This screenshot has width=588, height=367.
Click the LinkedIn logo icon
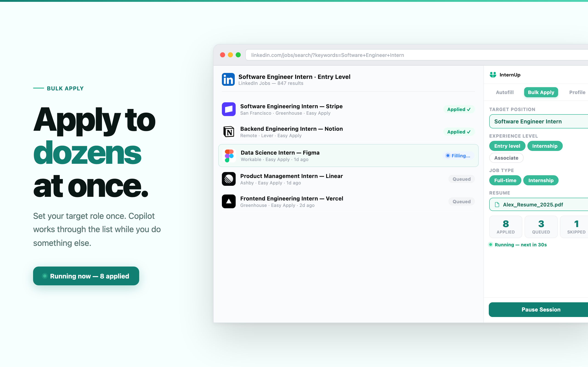228,79
